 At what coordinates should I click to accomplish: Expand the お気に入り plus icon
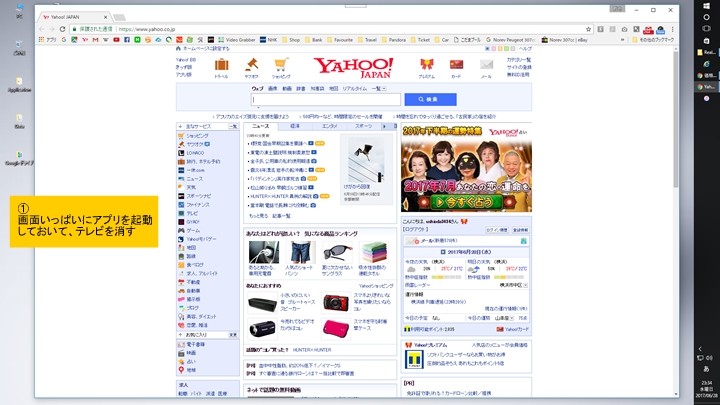(x=180, y=335)
